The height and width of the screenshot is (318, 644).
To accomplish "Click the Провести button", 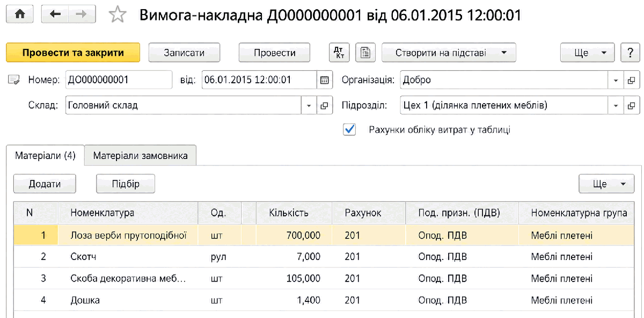I will (275, 53).
